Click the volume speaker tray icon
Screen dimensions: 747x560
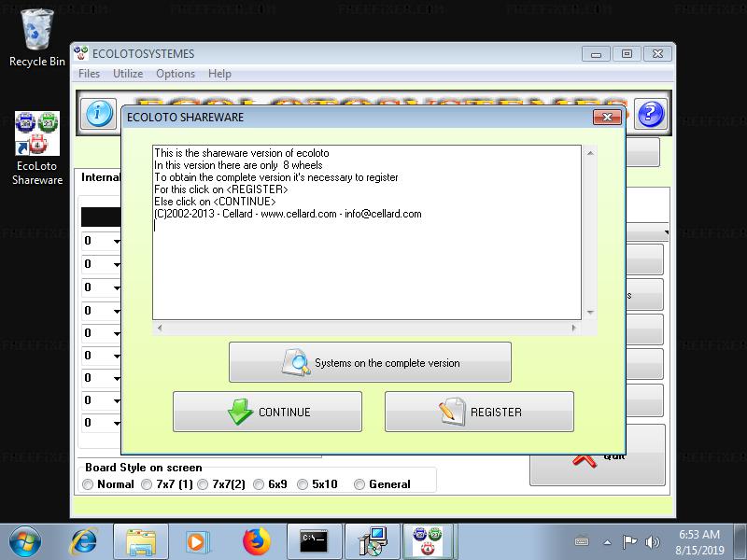(x=652, y=542)
